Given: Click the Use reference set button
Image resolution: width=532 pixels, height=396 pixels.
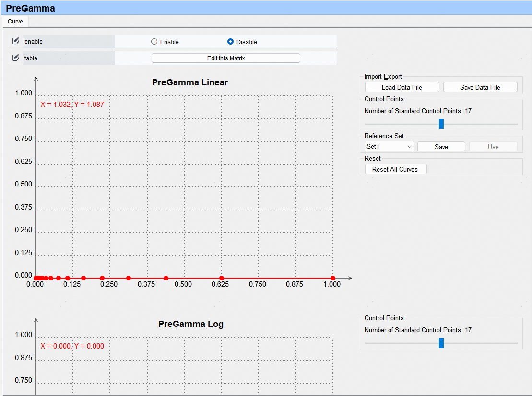Looking at the screenshot, I should 493,147.
